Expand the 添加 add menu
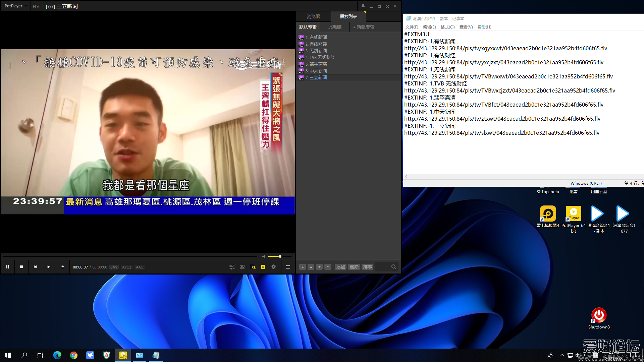 coord(340,267)
